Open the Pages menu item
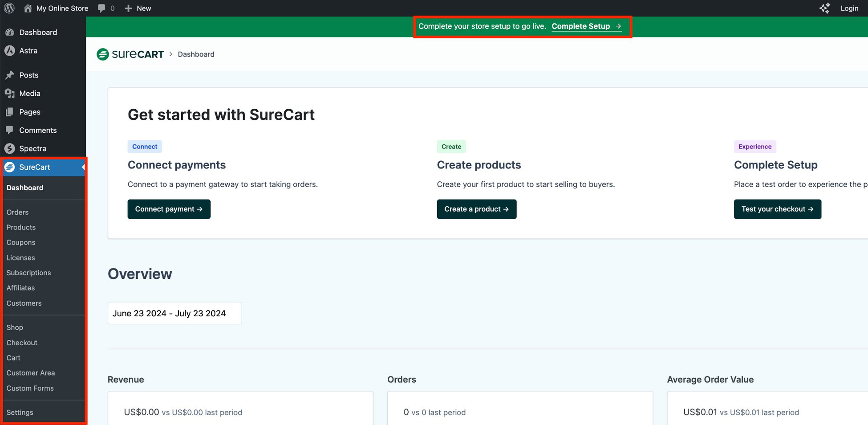This screenshot has width=868, height=425. click(x=30, y=112)
